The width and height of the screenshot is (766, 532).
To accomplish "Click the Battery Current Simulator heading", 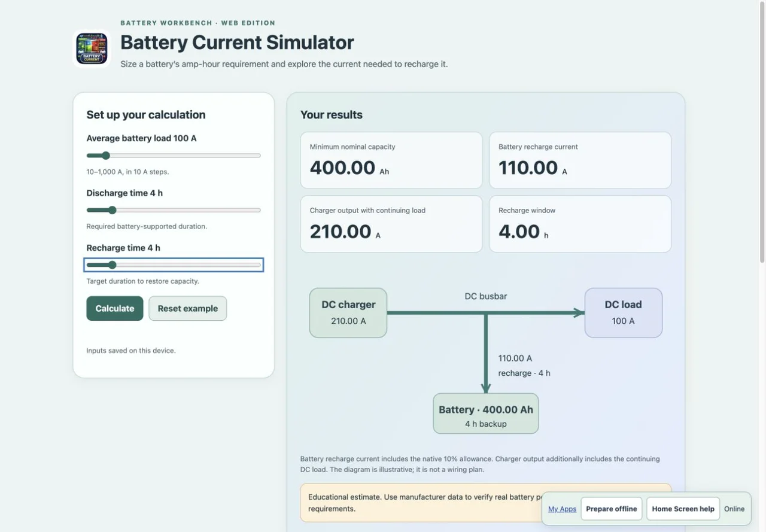I will (237, 42).
